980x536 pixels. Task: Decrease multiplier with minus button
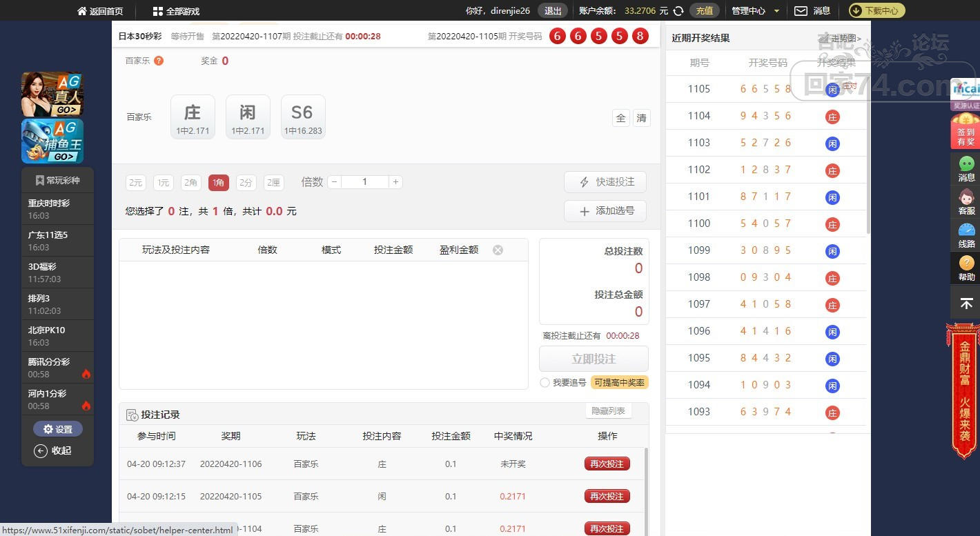[335, 182]
